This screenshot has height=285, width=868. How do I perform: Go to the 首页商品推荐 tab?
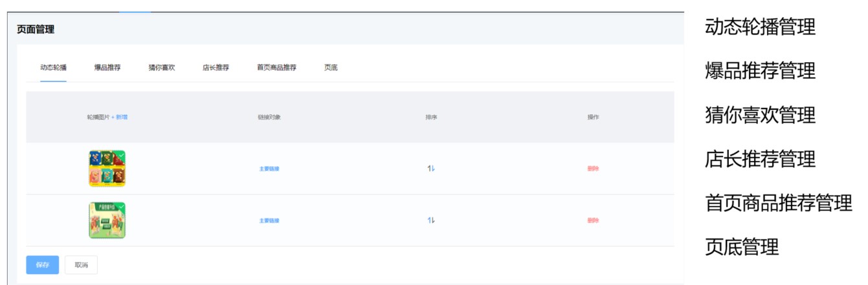276,68
